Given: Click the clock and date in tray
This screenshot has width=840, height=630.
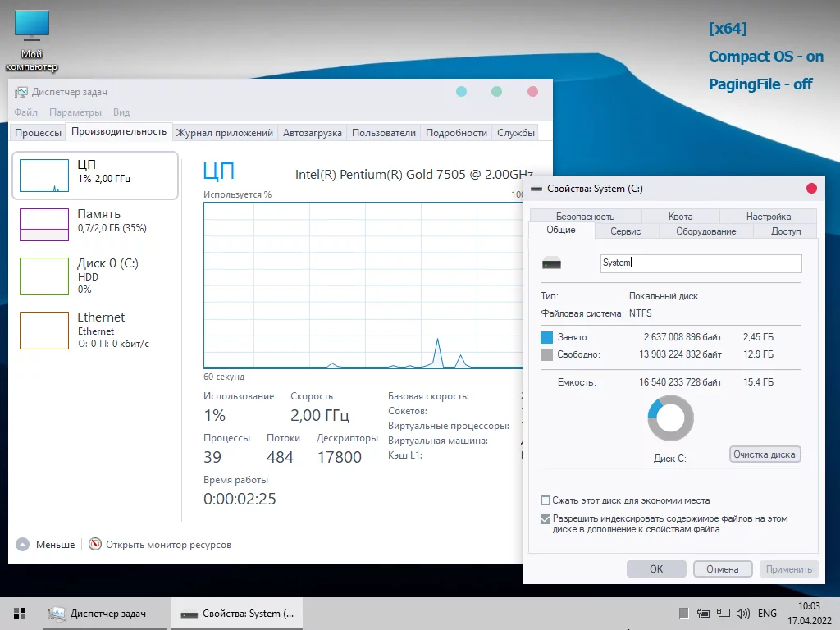Looking at the screenshot, I should click(x=809, y=614).
